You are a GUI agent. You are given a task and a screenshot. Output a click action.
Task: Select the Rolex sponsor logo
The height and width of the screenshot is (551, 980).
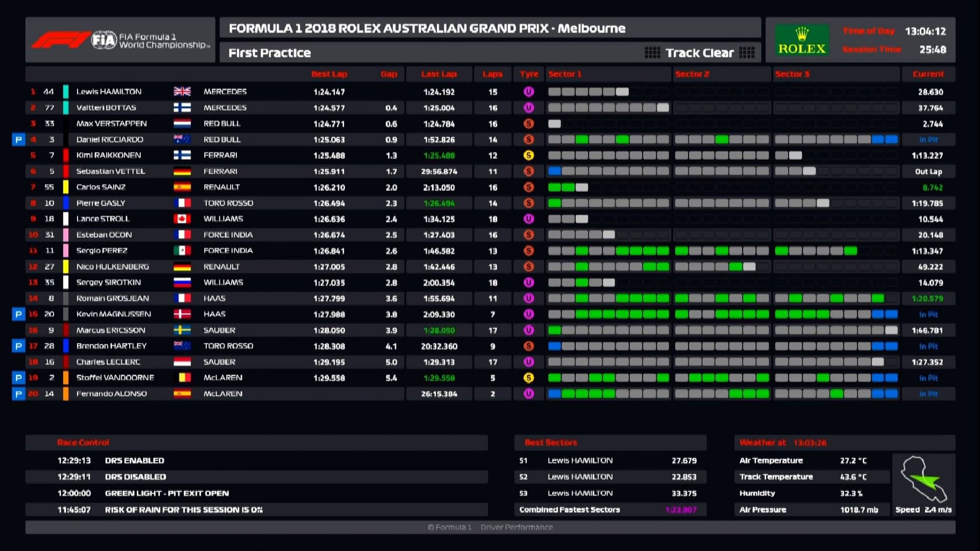801,39
